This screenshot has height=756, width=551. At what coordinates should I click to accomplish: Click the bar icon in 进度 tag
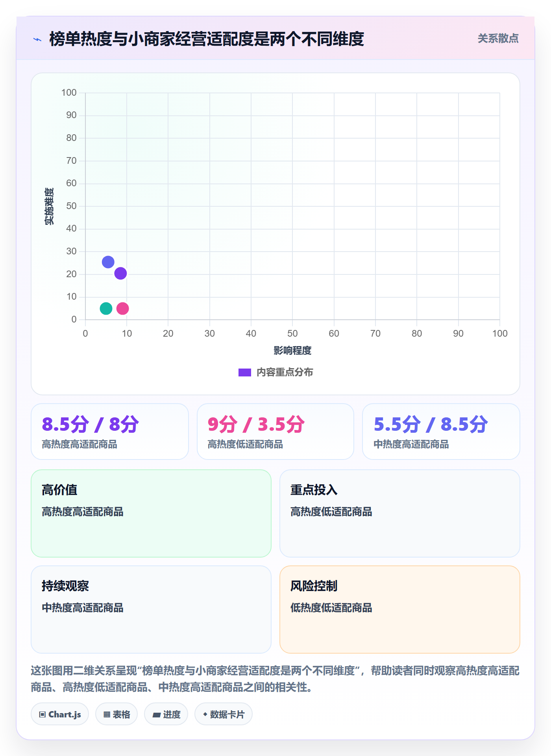point(157,715)
